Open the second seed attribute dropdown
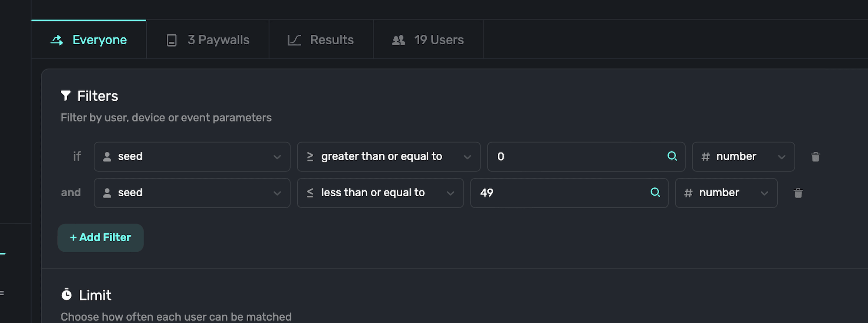 click(x=192, y=193)
